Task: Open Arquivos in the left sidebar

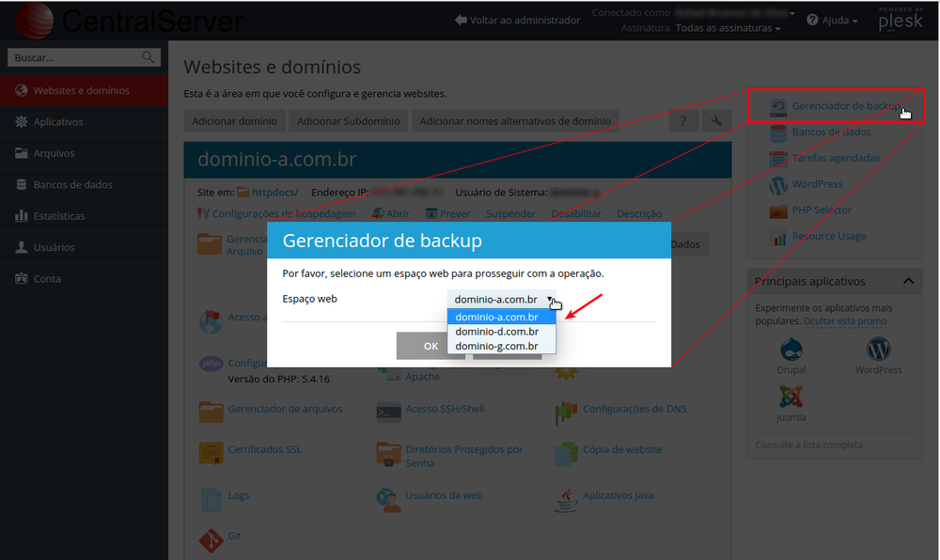Action: coord(54,153)
